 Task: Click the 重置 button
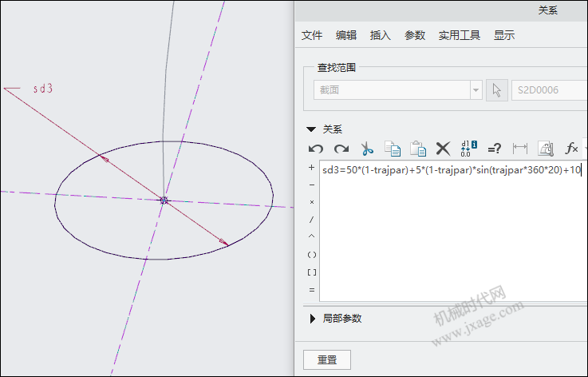[327, 359]
